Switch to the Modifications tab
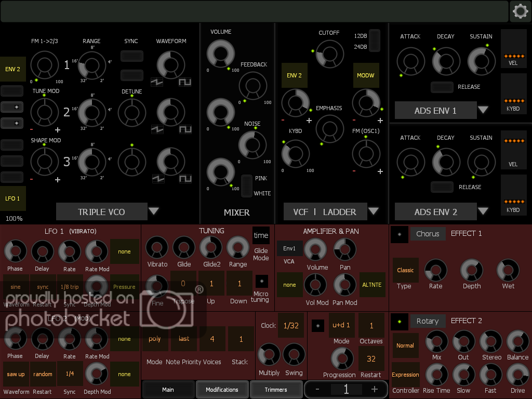532x399 pixels. click(222, 390)
